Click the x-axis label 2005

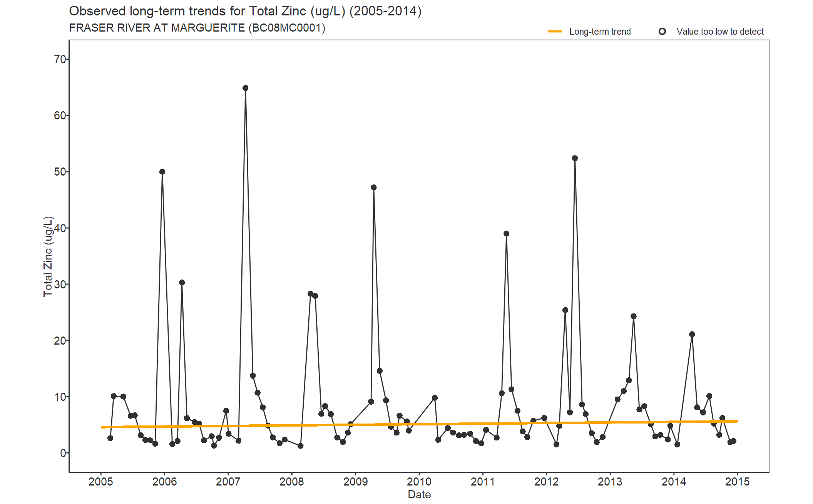coord(101,482)
